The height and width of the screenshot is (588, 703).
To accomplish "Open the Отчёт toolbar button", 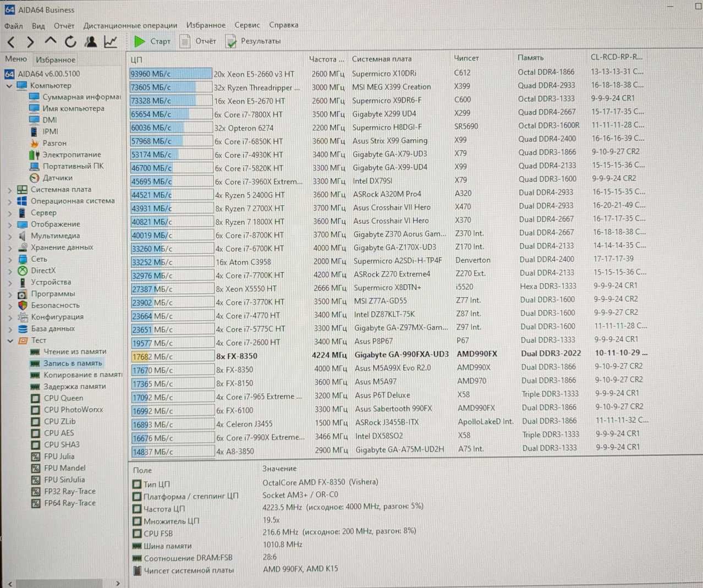I will coord(198,41).
